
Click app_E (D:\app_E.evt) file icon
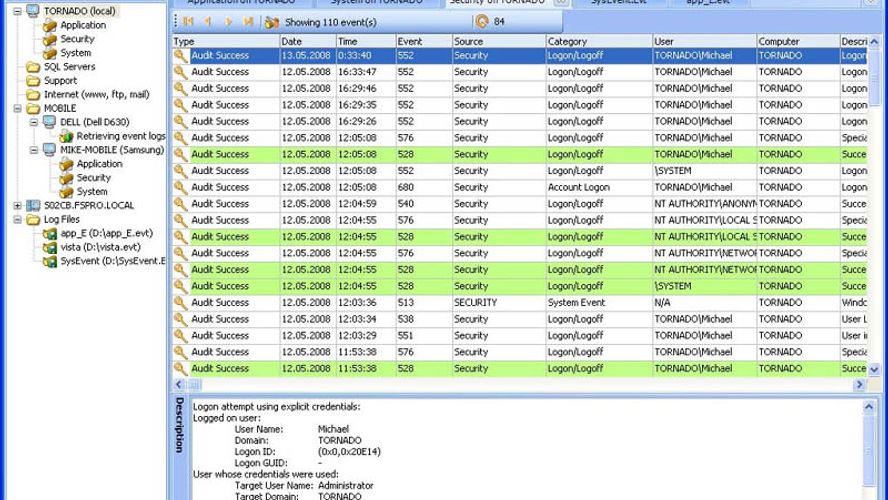click(50, 233)
